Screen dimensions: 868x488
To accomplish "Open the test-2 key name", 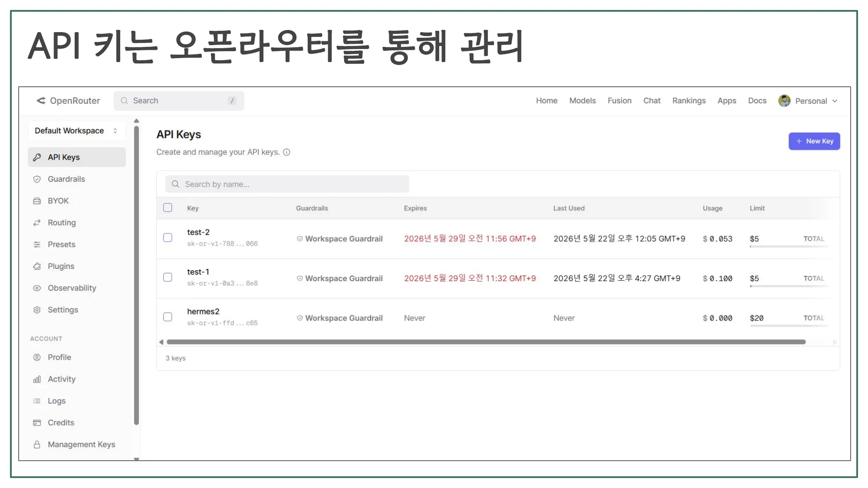I will (198, 232).
